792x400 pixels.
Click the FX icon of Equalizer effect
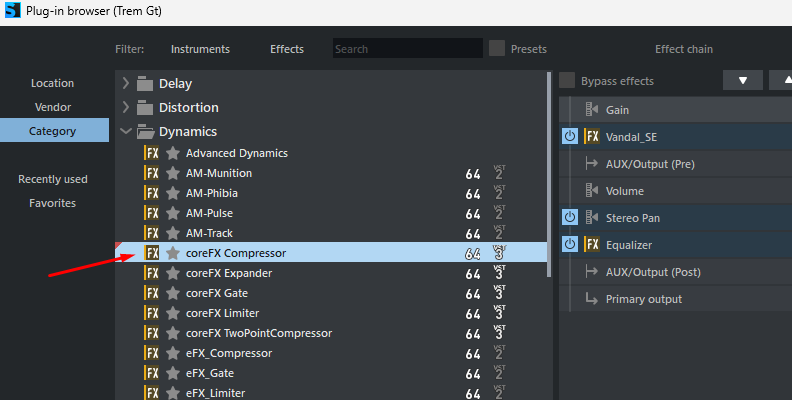[x=592, y=244]
